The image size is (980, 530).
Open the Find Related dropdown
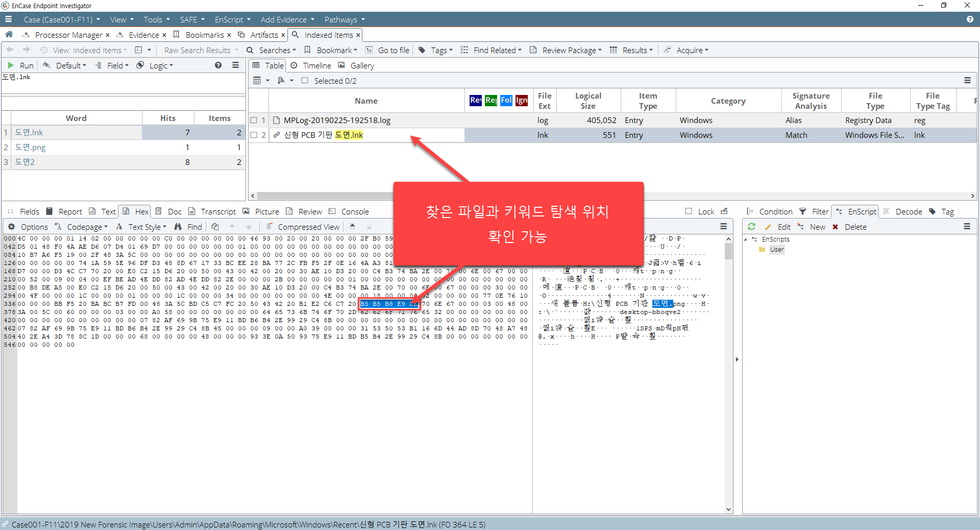click(491, 50)
